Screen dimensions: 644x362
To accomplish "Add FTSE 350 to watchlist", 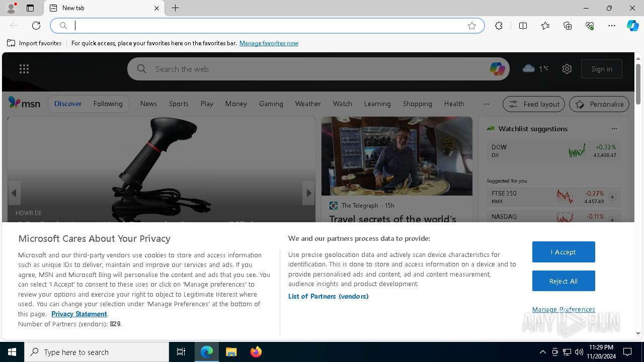I will pyautogui.click(x=612, y=197).
